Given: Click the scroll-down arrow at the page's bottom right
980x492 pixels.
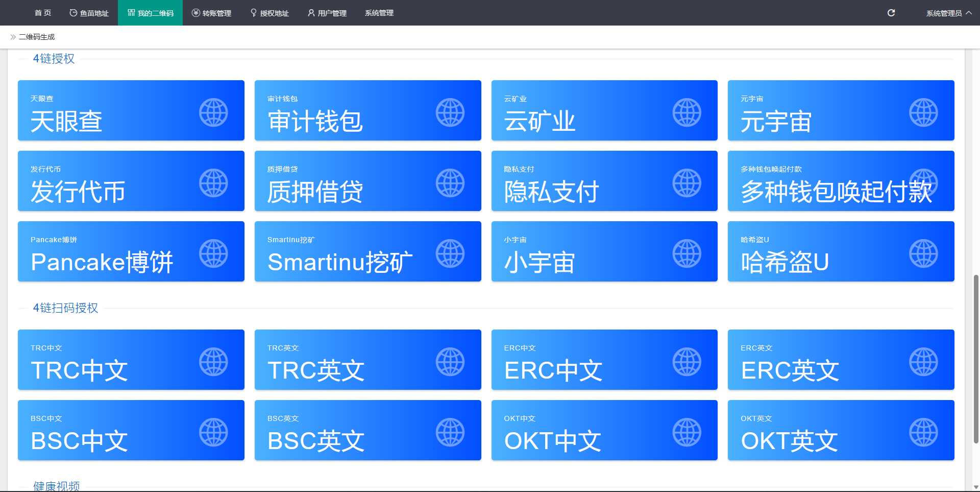Looking at the screenshot, I should click(976, 487).
